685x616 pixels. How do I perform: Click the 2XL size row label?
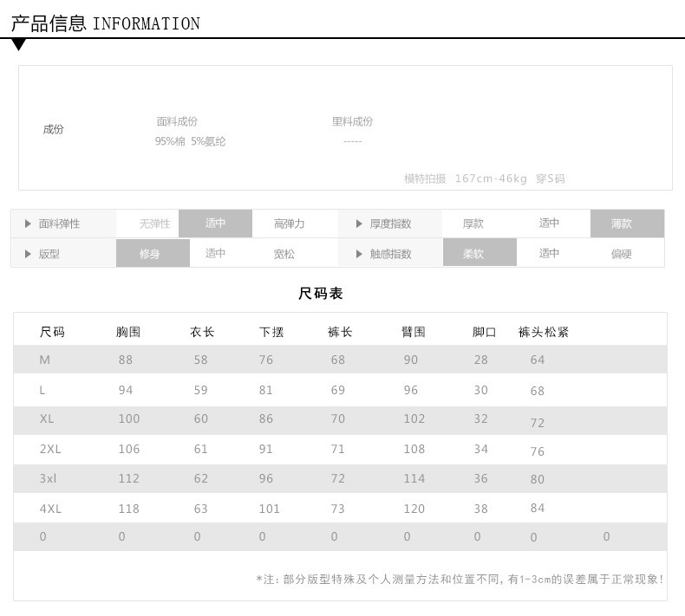pos(50,449)
